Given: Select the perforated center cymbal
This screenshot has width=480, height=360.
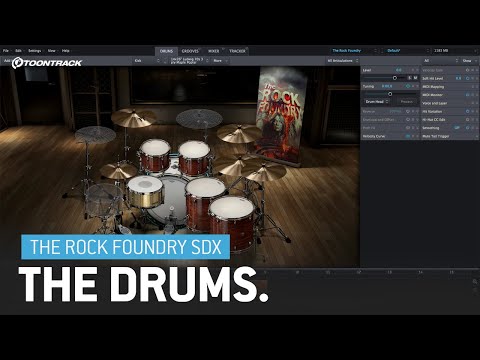Looking at the screenshot, I should click(199, 119).
